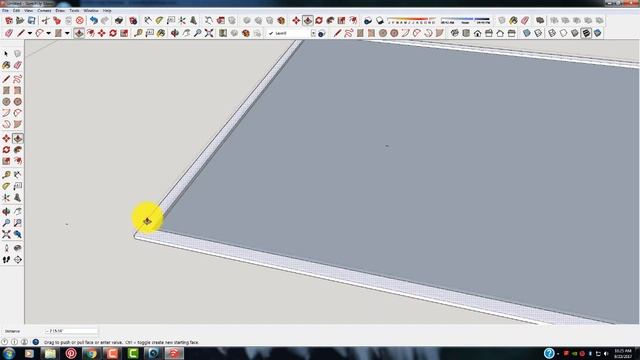
Task: Open Windows Start button
Action: tap(9, 353)
